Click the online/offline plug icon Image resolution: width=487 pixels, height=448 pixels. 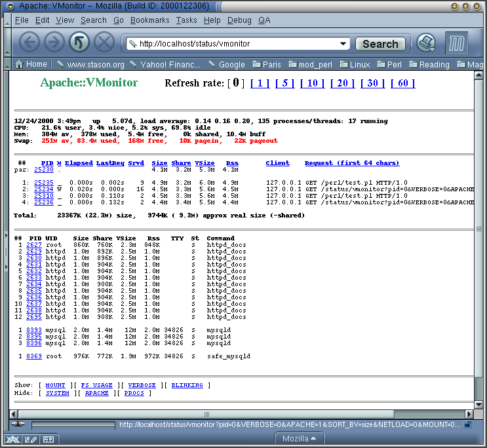[x=18, y=424]
